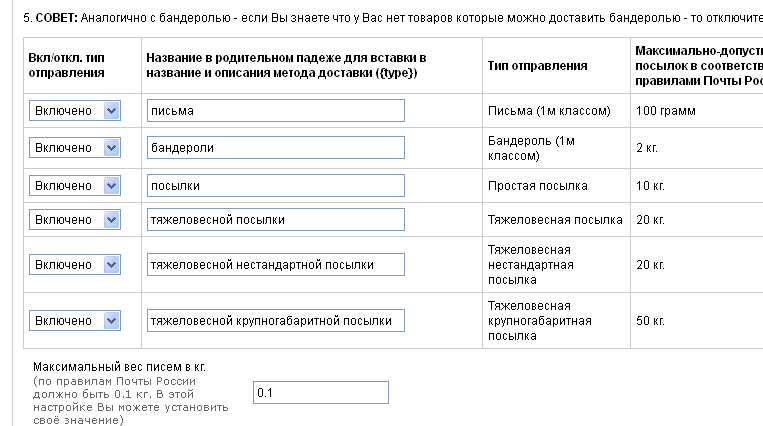The width and height of the screenshot is (763, 426).
Task: Expand the Включено dropdown in the посылки row
Action: 75,186
